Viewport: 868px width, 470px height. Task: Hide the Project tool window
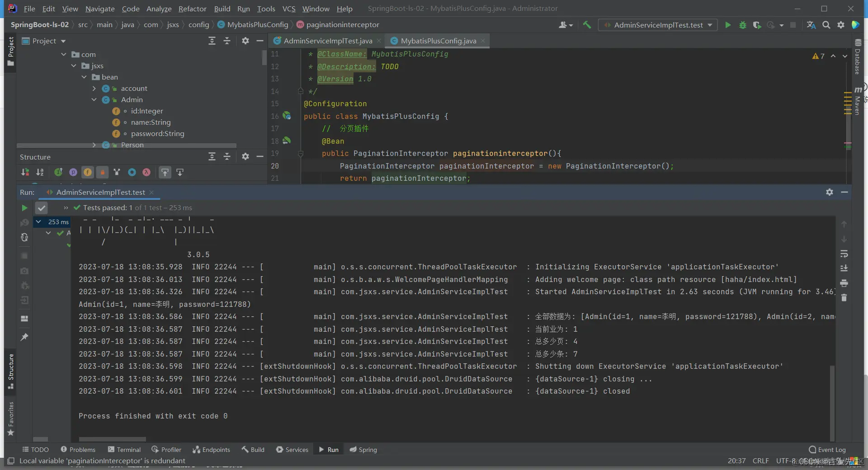tap(260, 41)
